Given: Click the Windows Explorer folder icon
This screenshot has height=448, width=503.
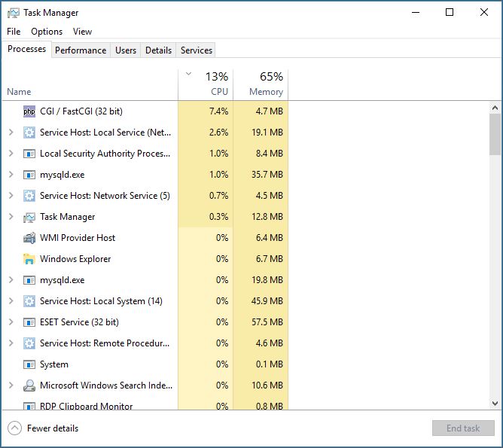Looking at the screenshot, I should pos(29,259).
